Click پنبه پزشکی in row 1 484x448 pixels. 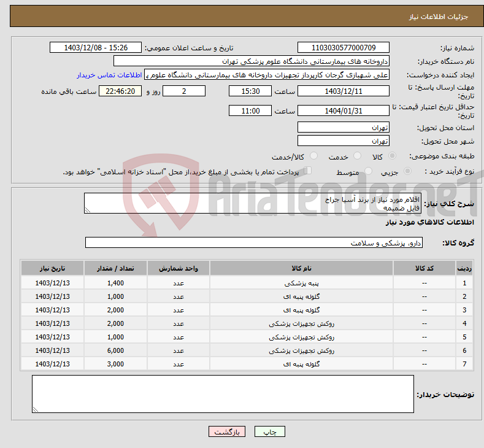click(301, 283)
